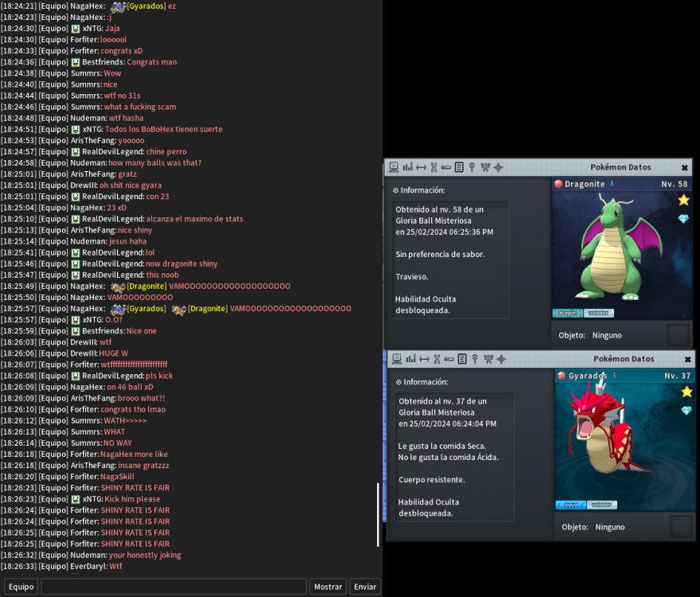Click the Mostrar button
This screenshot has width=700, height=597.
coord(328,587)
